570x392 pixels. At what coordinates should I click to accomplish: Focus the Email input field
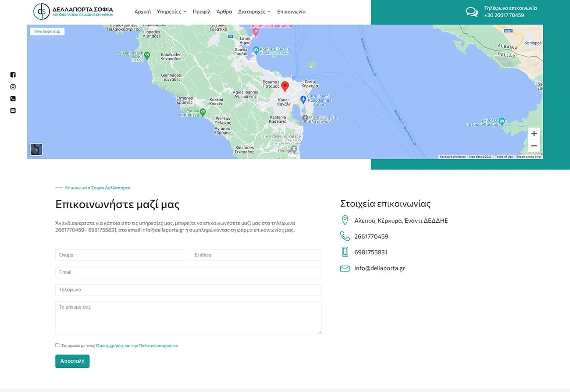tap(188, 272)
